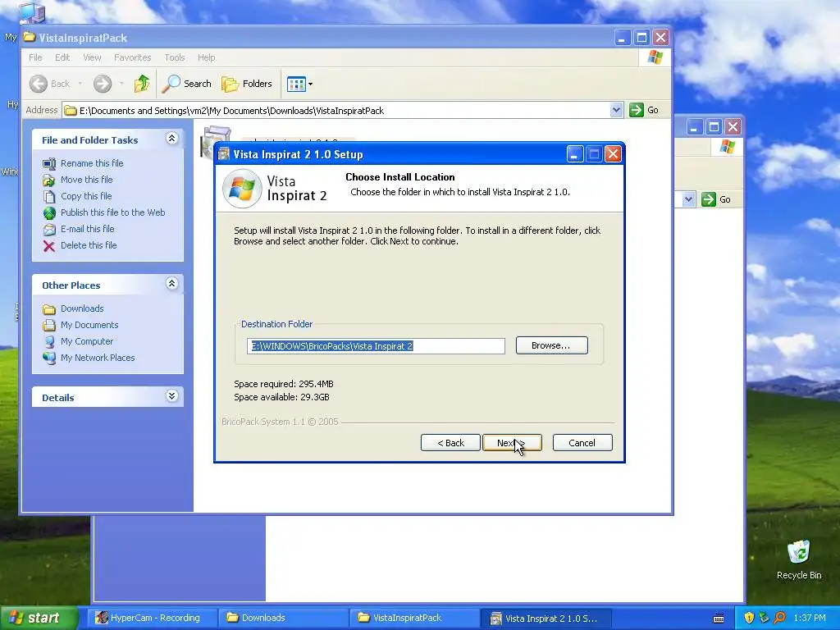Go up one folder level

pyautogui.click(x=142, y=84)
